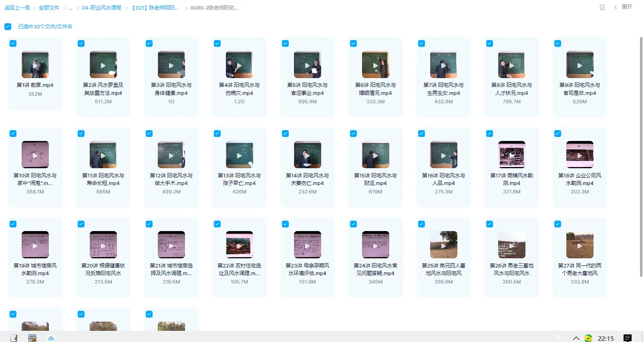This screenshot has width=644, height=342.
Task: Open video thumbnail of 第20讲 根据健康状况
Action: (103, 245)
